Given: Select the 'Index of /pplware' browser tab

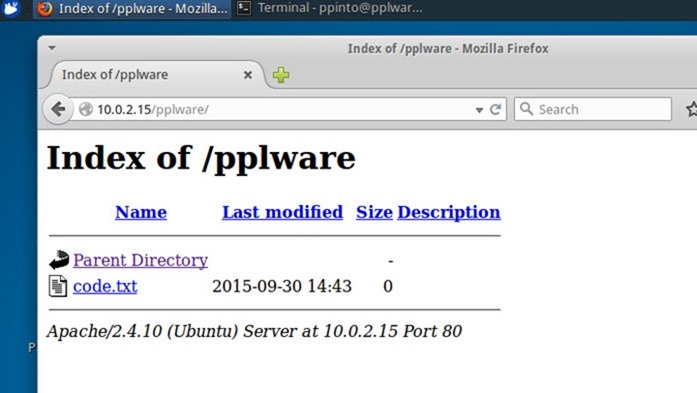Looking at the screenshot, I should [x=156, y=75].
